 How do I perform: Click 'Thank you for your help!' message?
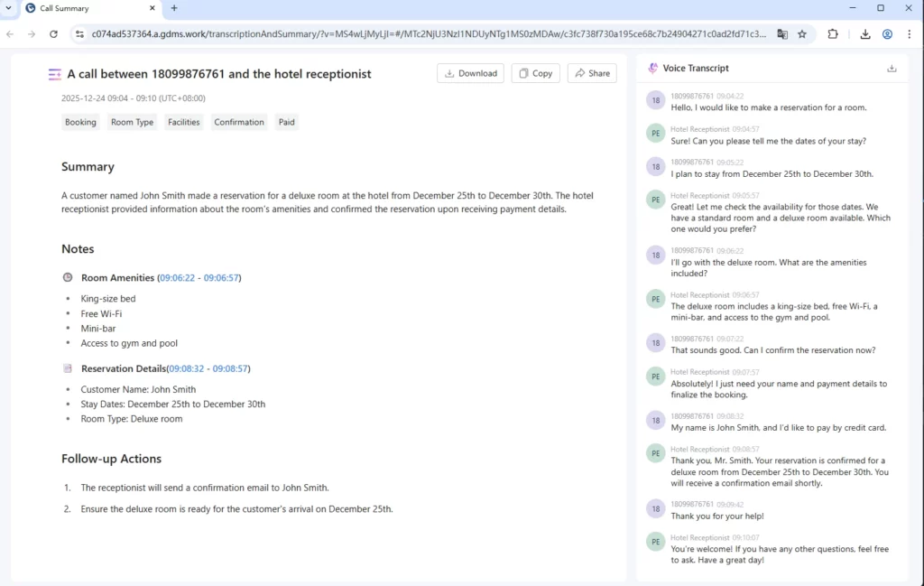pyautogui.click(x=717, y=516)
